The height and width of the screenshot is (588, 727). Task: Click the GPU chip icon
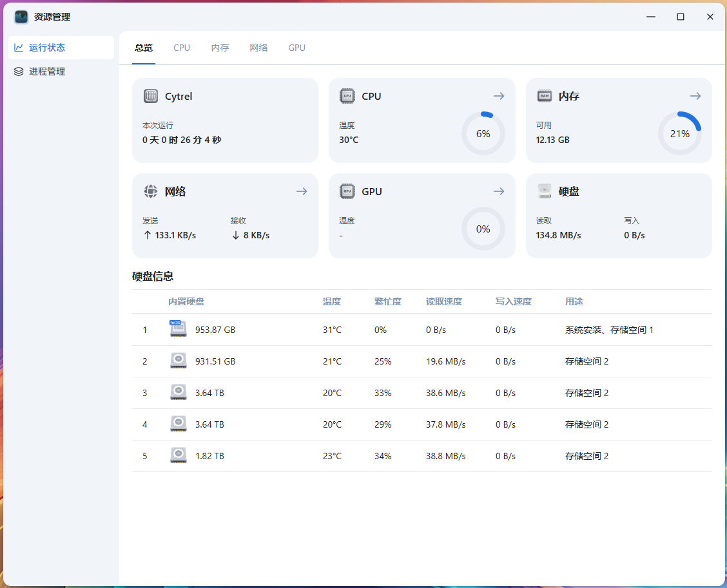[x=347, y=191]
